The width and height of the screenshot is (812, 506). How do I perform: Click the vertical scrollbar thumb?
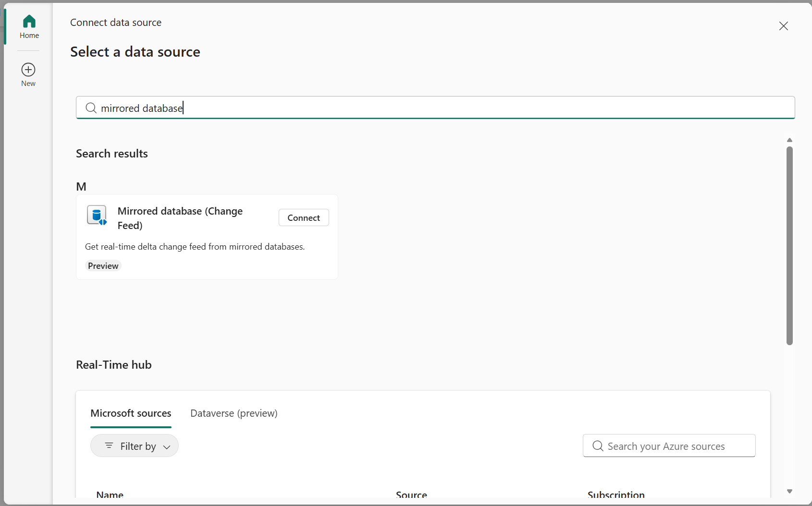click(789, 246)
